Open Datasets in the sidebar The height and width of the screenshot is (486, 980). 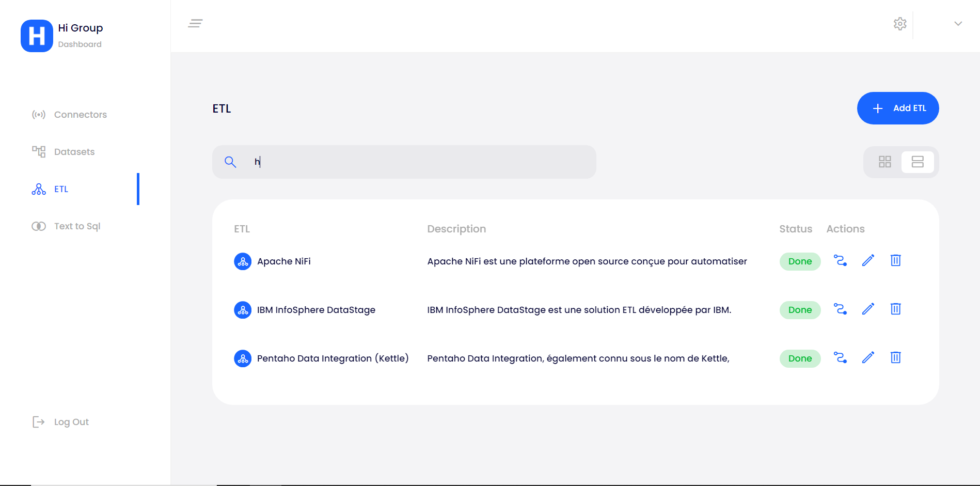pyautogui.click(x=64, y=152)
